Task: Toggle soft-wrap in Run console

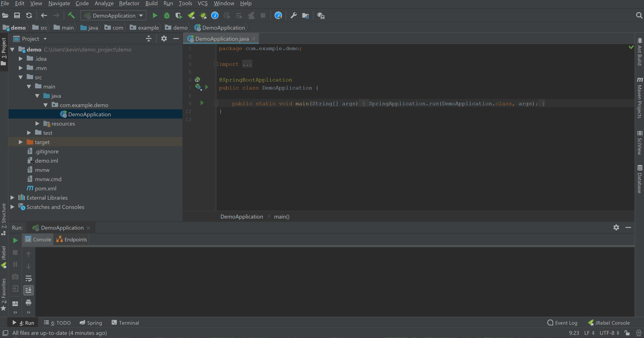Action: click(28, 278)
